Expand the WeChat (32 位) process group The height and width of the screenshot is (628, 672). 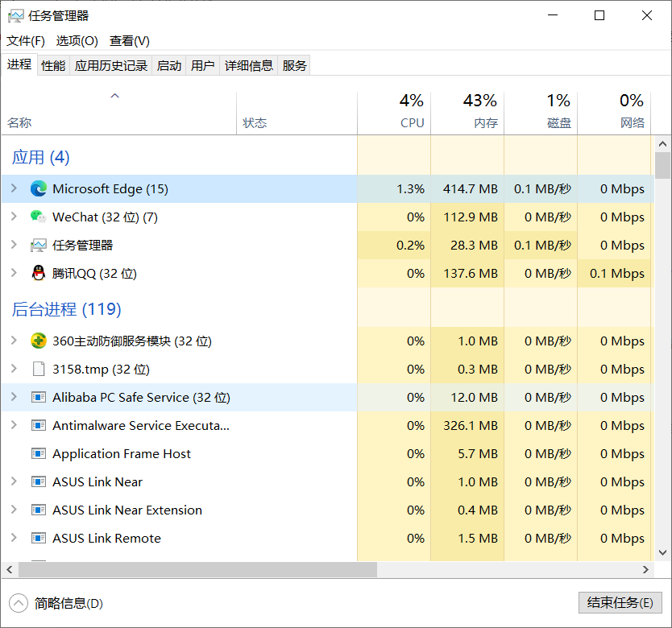[14, 217]
